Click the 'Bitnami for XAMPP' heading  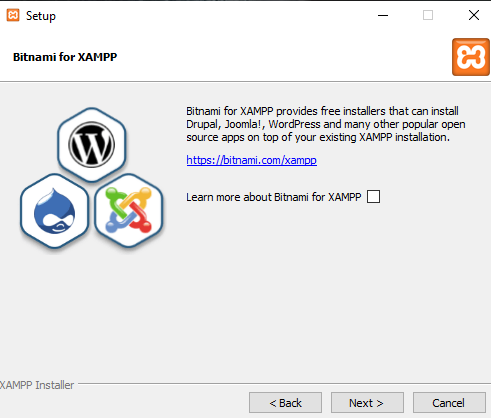[65, 57]
